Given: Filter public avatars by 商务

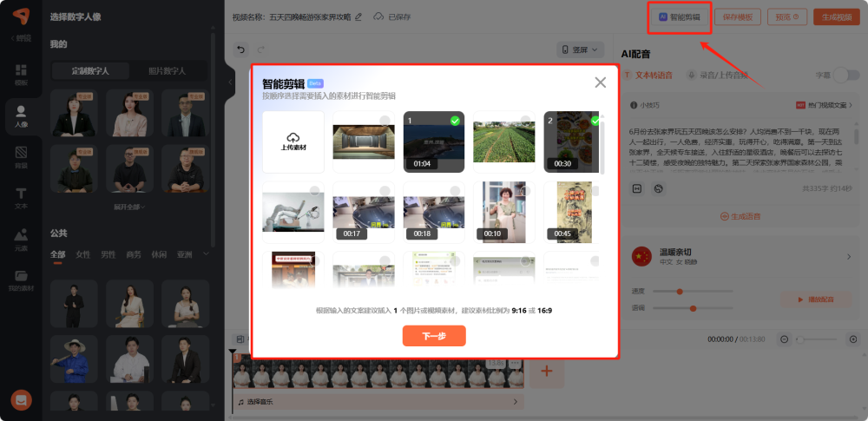Looking at the screenshot, I should [134, 254].
